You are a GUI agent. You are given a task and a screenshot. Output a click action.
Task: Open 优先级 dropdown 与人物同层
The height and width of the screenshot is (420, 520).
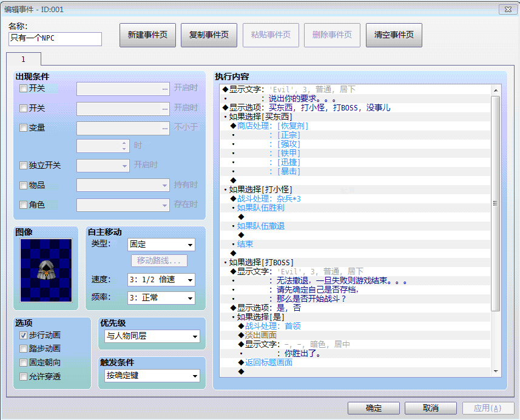point(152,336)
